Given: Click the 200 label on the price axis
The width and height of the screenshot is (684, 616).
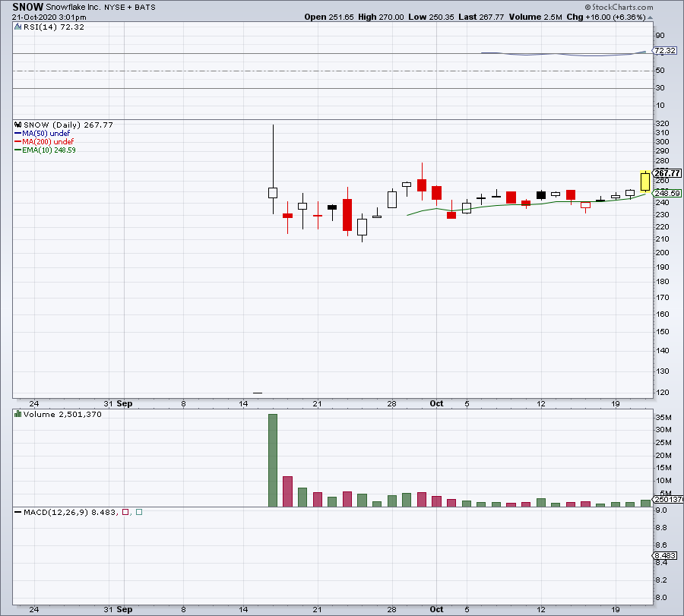Looking at the screenshot, I should point(662,252).
